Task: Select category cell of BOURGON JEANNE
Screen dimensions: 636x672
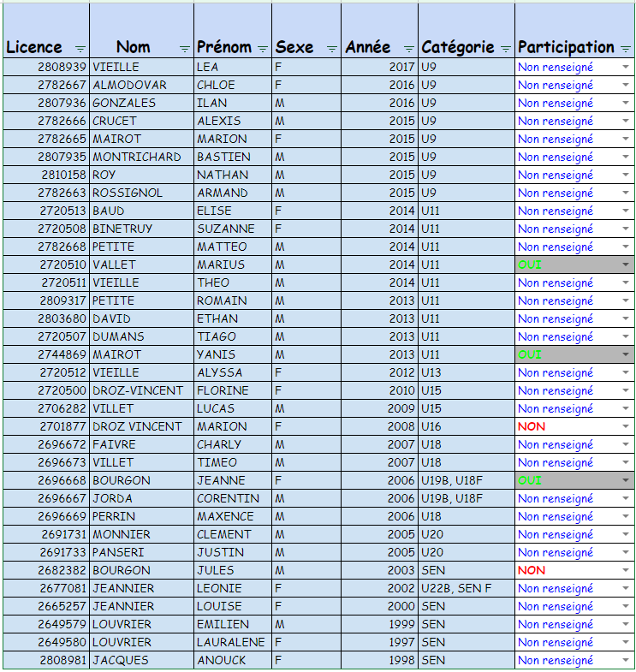Action: click(467, 480)
